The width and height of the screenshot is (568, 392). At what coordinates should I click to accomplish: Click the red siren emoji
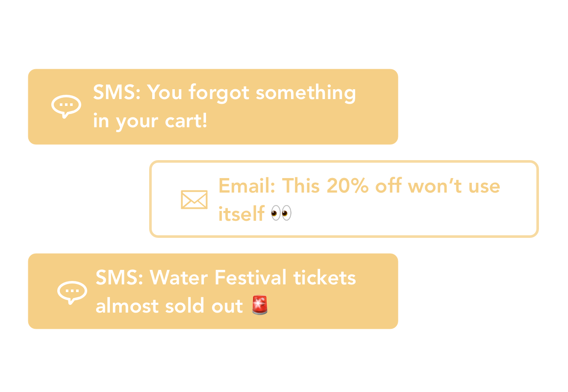pyautogui.click(x=260, y=305)
